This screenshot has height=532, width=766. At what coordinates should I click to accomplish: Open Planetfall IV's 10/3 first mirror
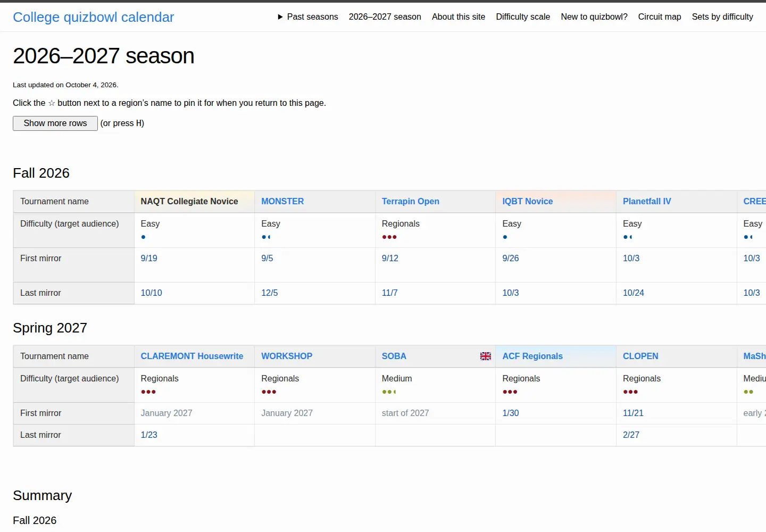coord(631,259)
